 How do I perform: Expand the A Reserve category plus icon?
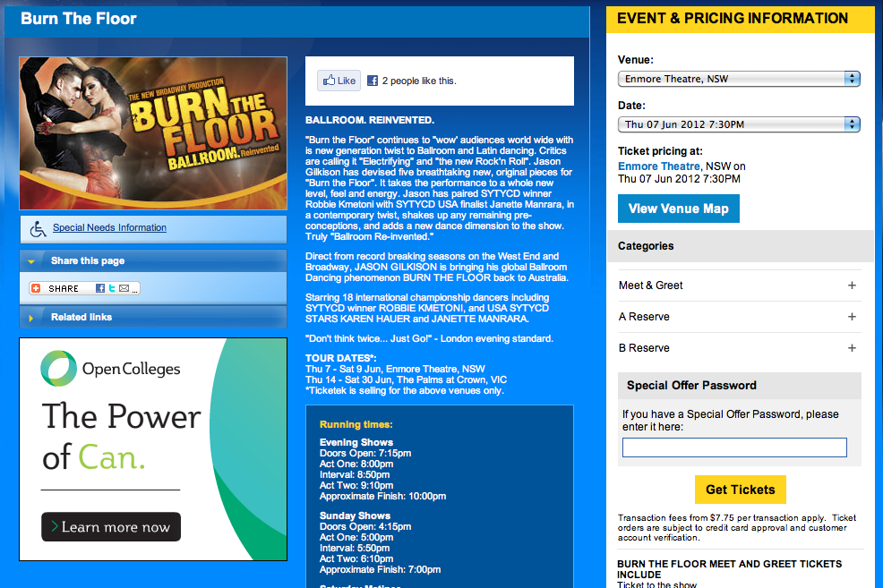point(852,317)
